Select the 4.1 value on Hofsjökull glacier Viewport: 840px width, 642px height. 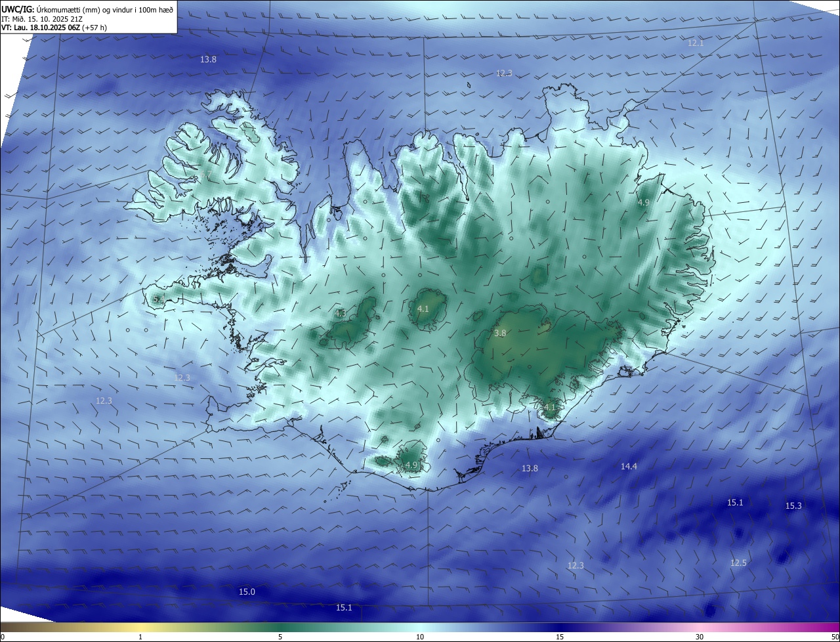pos(423,309)
